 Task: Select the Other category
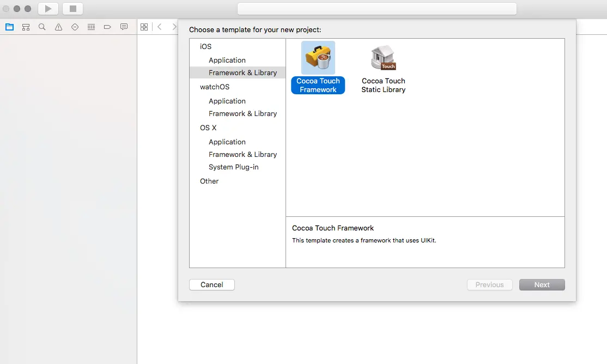tap(209, 181)
